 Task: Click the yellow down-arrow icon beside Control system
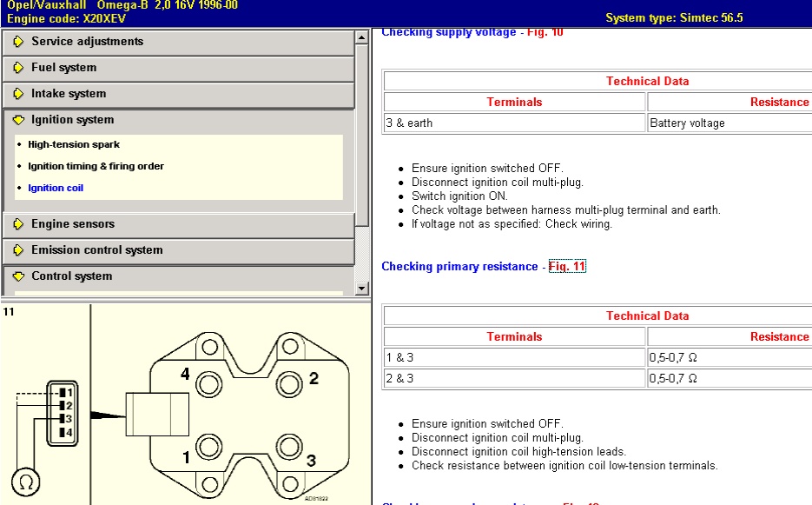coord(18,276)
